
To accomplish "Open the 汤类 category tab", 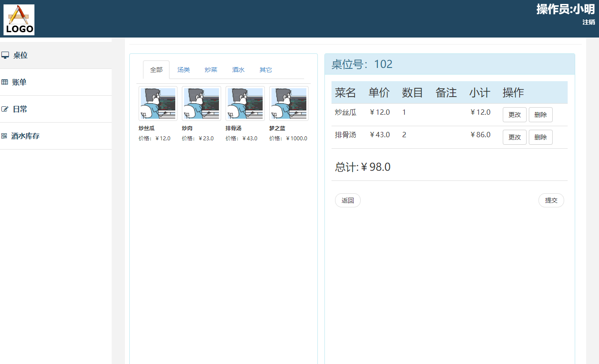I will pyautogui.click(x=184, y=70).
